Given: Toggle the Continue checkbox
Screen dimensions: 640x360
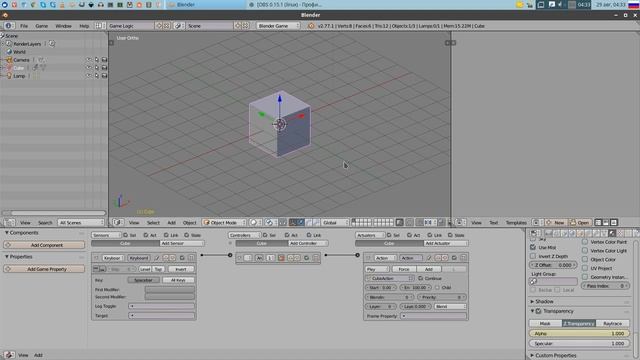Looking at the screenshot, I should pos(421,278).
